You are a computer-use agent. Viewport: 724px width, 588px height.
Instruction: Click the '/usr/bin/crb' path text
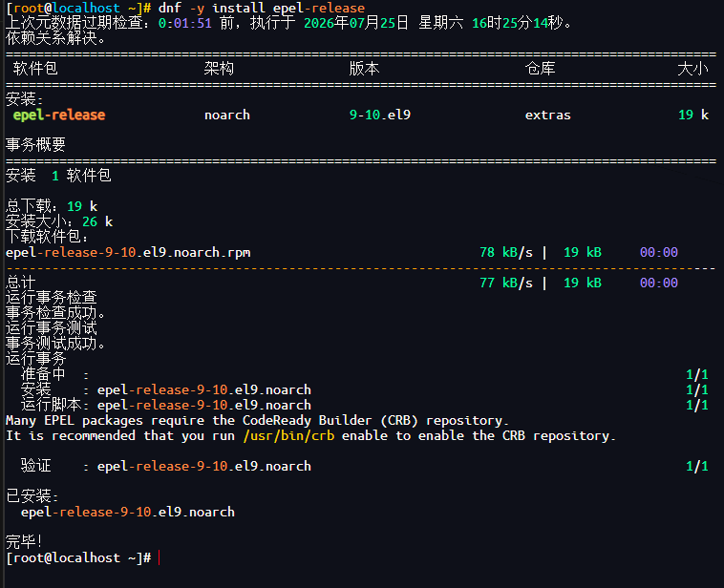(289, 435)
